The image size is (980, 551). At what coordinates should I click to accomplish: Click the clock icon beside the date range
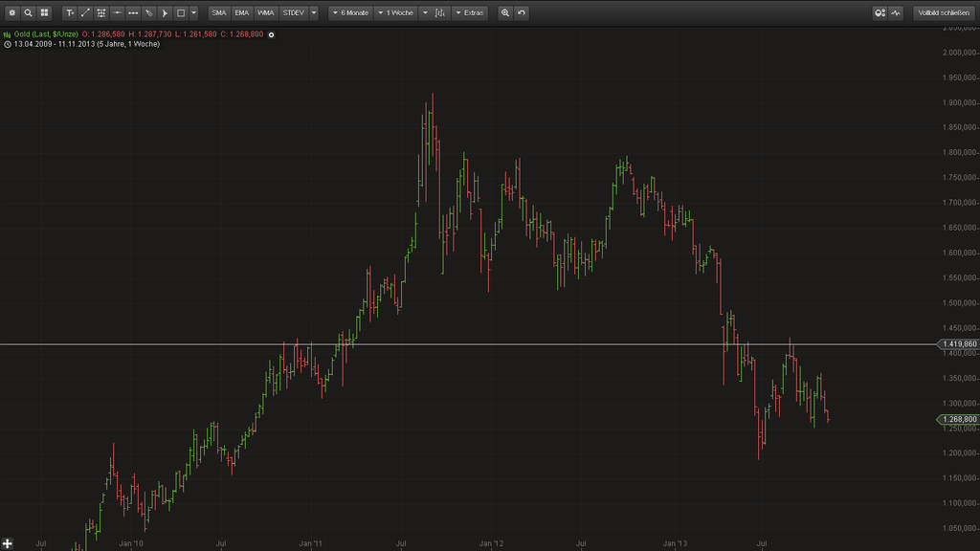(8, 44)
